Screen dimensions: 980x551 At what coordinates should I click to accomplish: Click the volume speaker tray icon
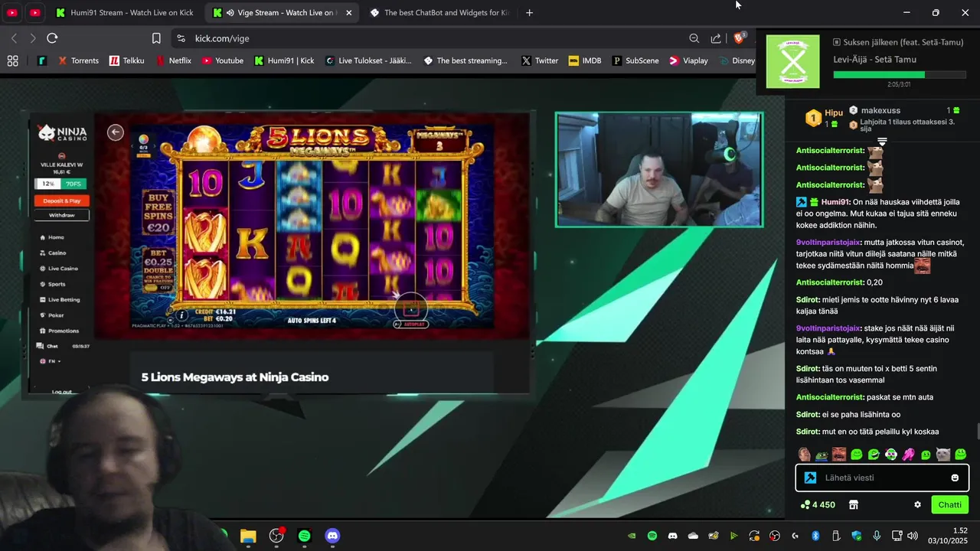pos(913,536)
